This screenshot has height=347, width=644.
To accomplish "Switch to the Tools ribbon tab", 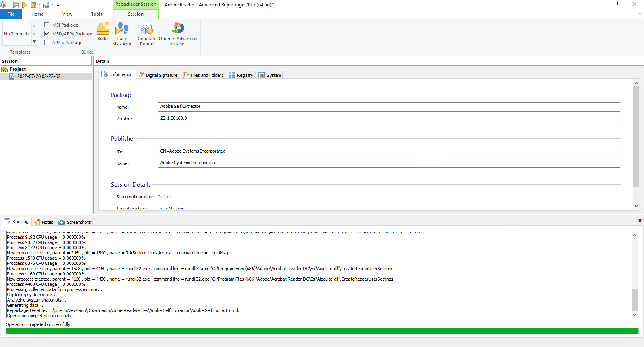I will point(97,14).
